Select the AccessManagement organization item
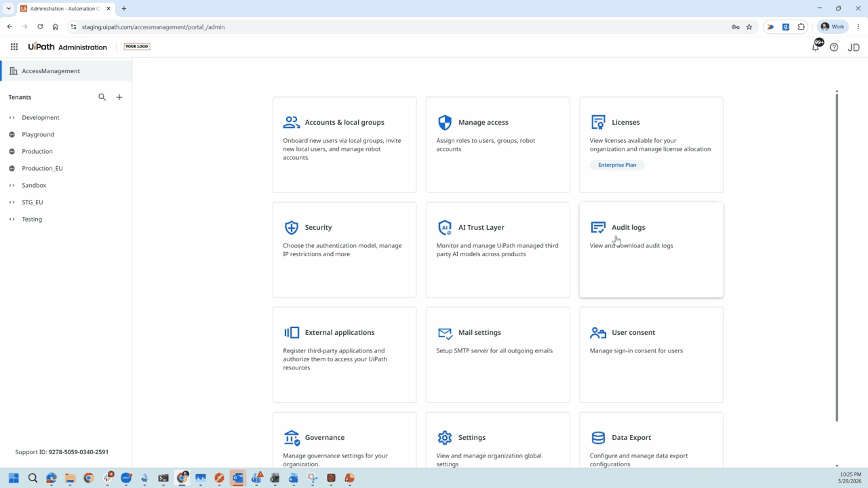Viewport: 868px width, 488px height. point(66,70)
